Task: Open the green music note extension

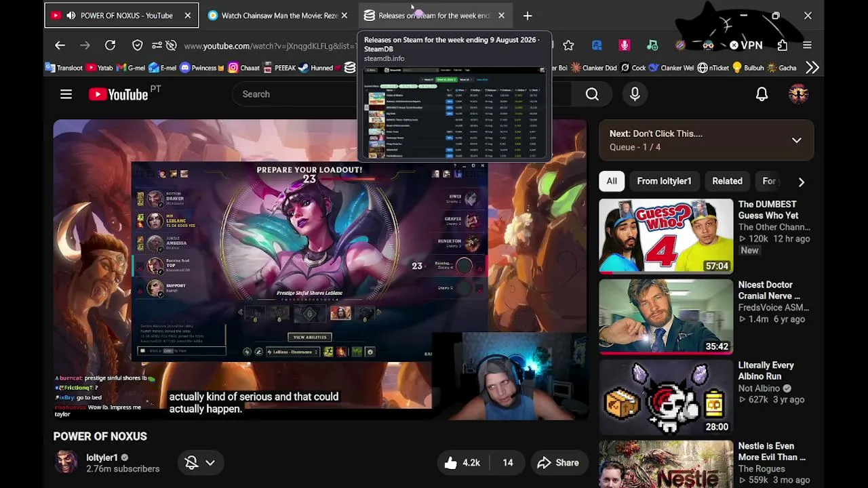Action: [x=652, y=45]
